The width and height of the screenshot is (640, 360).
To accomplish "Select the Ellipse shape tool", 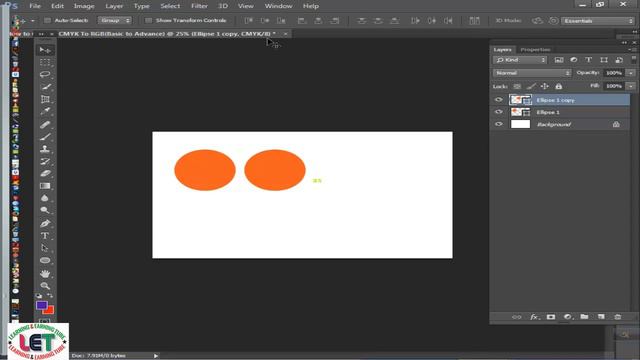I will pyautogui.click(x=45, y=260).
